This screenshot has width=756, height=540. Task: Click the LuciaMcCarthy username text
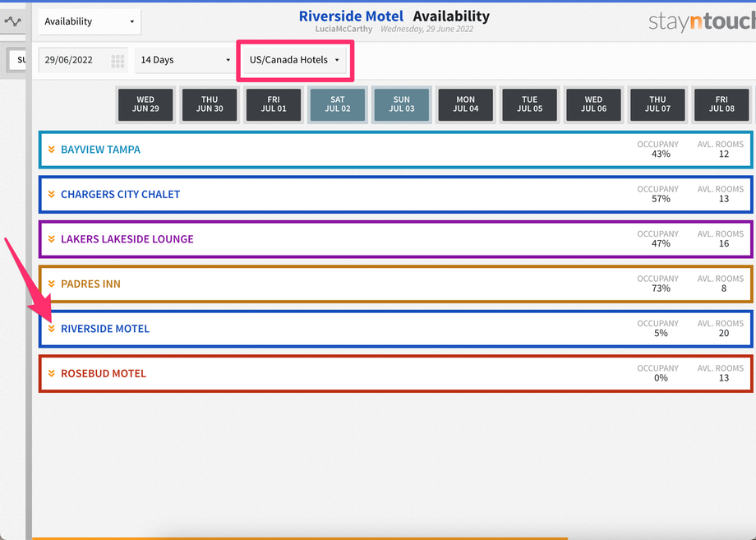(343, 29)
